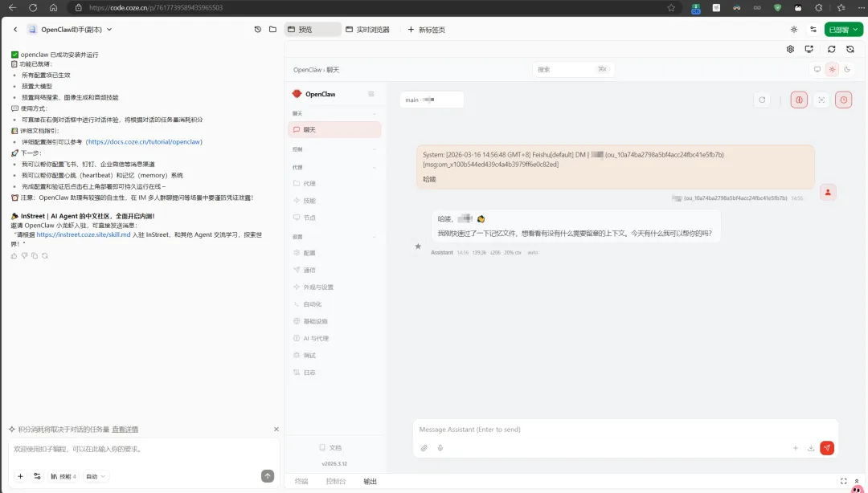The height and width of the screenshot is (493, 868).
Task: Dislike the response with thumbs-down icon
Action: 24,255
